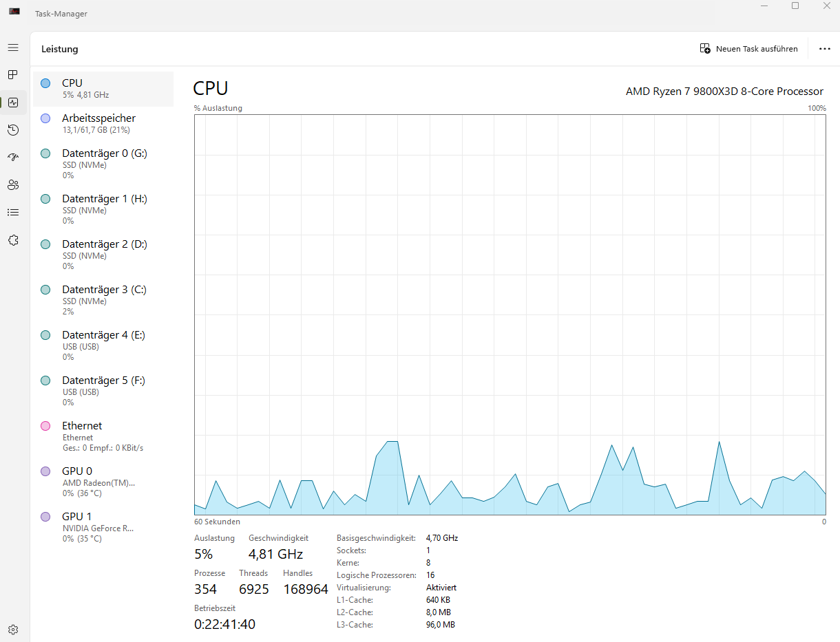840x642 pixels.
Task: Maximize the Task-Manager window
Action: coord(795,6)
